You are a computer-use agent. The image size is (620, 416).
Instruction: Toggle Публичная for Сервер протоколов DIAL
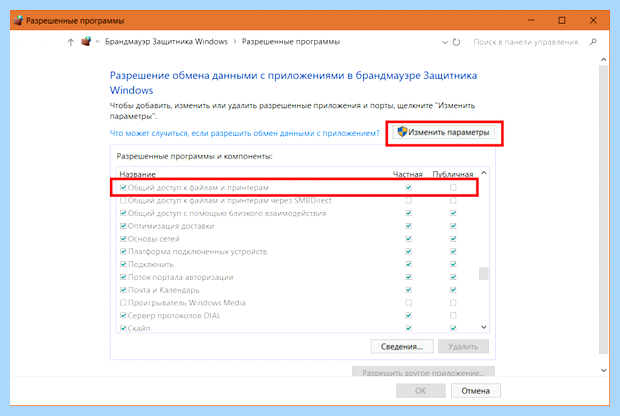tap(453, 315)
